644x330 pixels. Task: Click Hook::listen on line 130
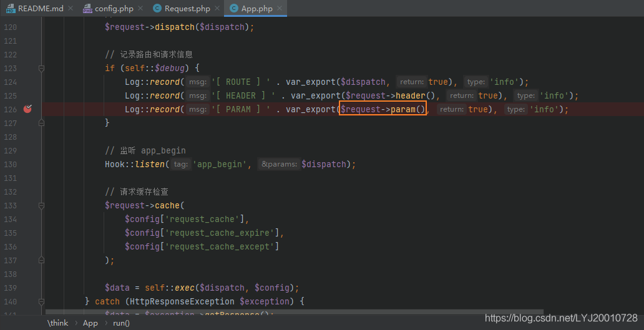click(135, 164)
